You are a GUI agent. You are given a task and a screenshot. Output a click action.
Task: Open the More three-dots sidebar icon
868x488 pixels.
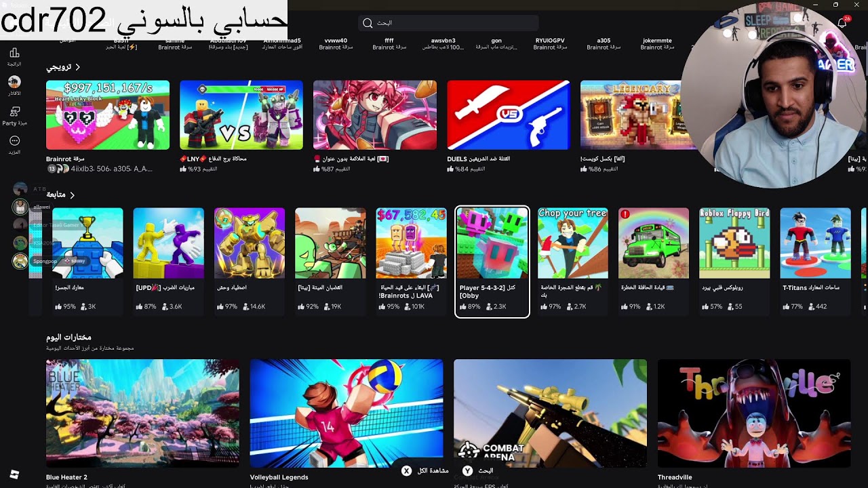(x=14, y=140)
